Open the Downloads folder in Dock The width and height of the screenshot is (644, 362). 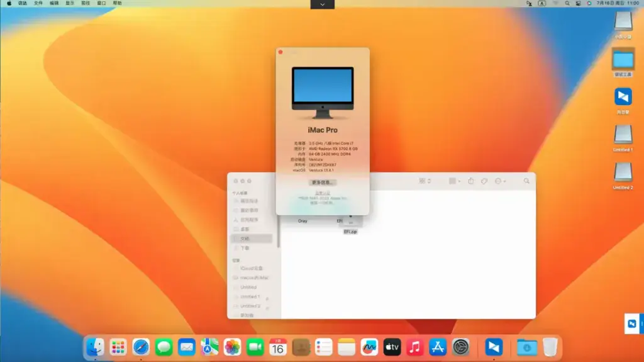point(527,347)
